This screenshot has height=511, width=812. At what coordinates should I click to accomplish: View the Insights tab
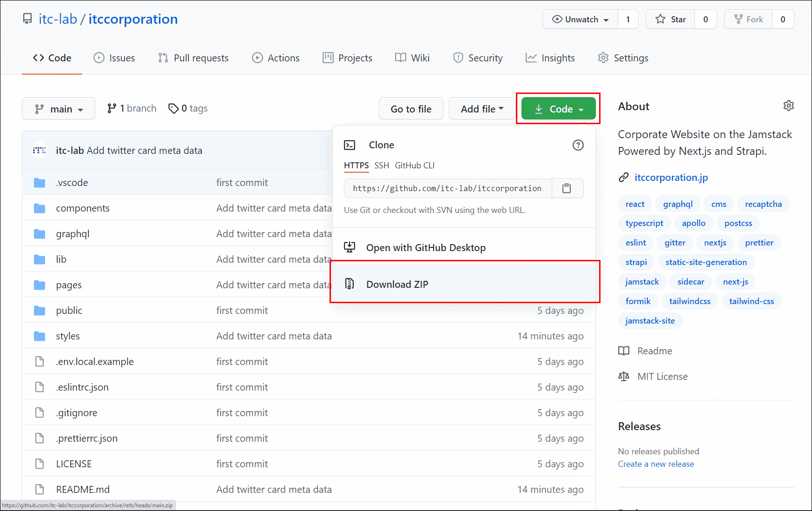pyautogui.click(x=550, y=58)
